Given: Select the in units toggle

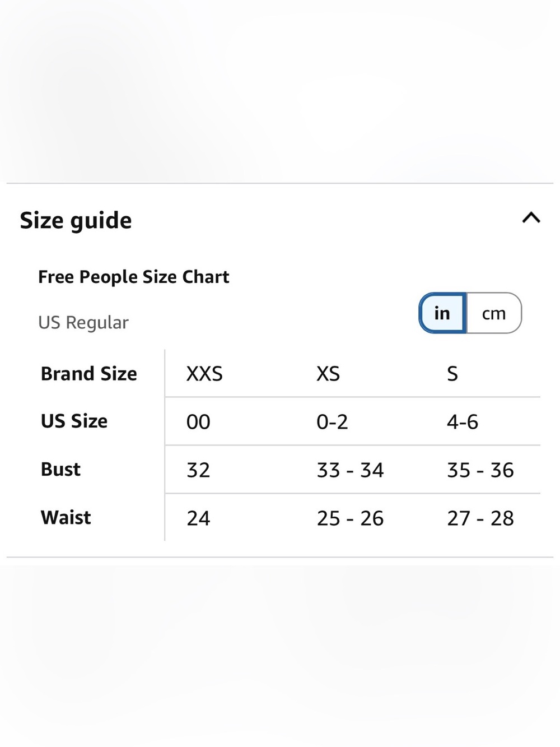Looking at the screenshot, I should [x=442, y=313].
